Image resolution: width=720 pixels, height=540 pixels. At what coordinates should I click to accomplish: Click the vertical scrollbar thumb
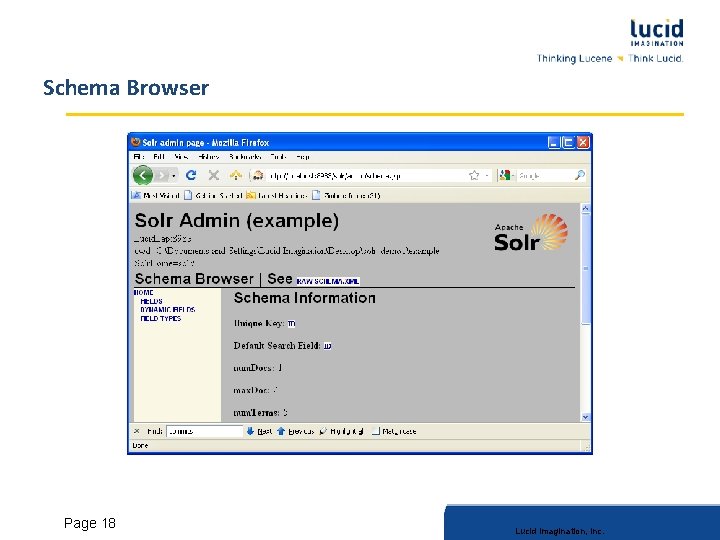coord(585,269)
